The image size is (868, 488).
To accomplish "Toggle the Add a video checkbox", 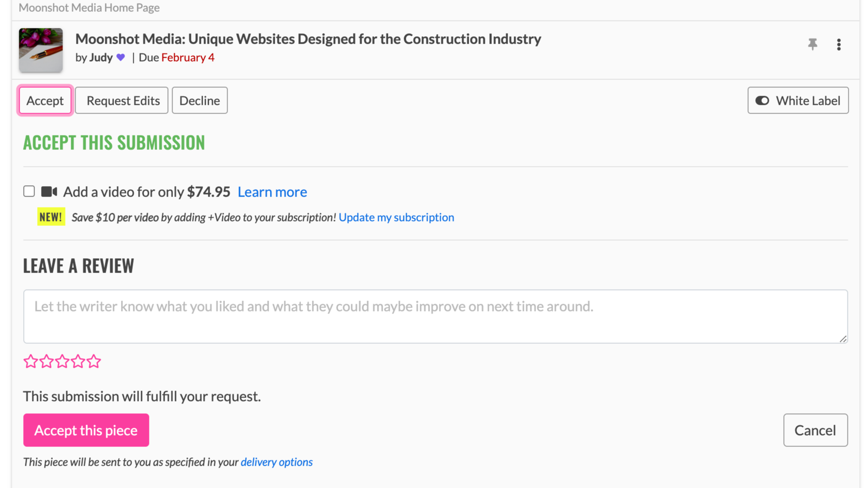I will click(x=29, y=191).
